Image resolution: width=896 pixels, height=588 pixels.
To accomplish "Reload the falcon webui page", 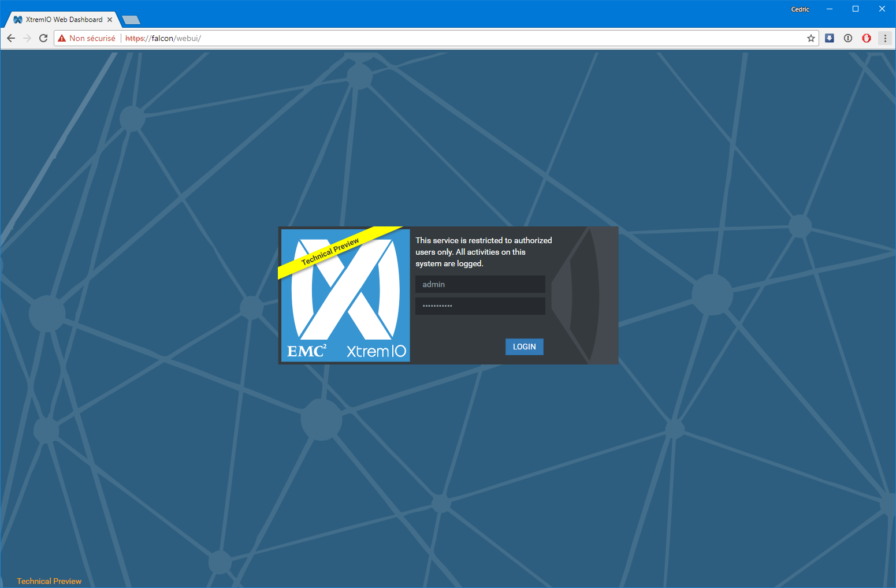I will 43,38.
